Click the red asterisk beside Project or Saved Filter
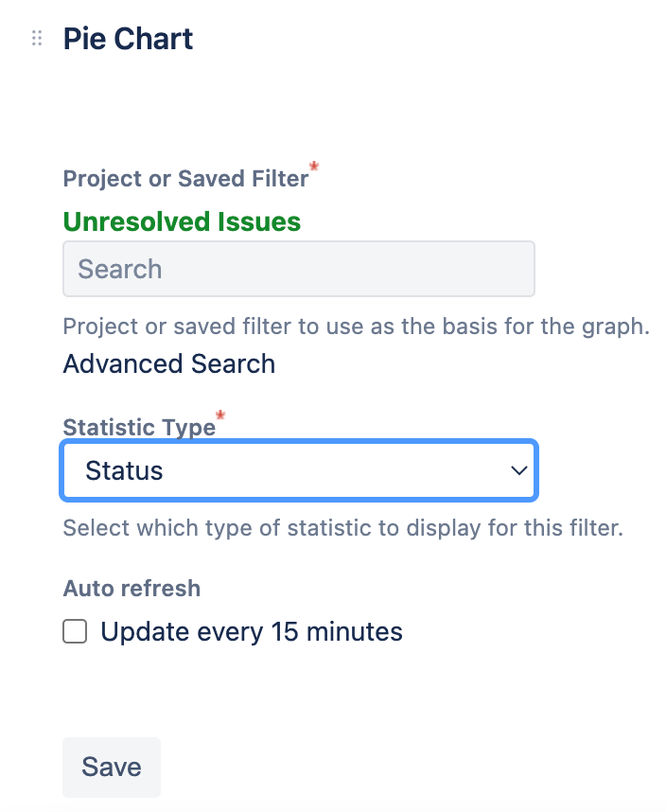 click(314, 168)
